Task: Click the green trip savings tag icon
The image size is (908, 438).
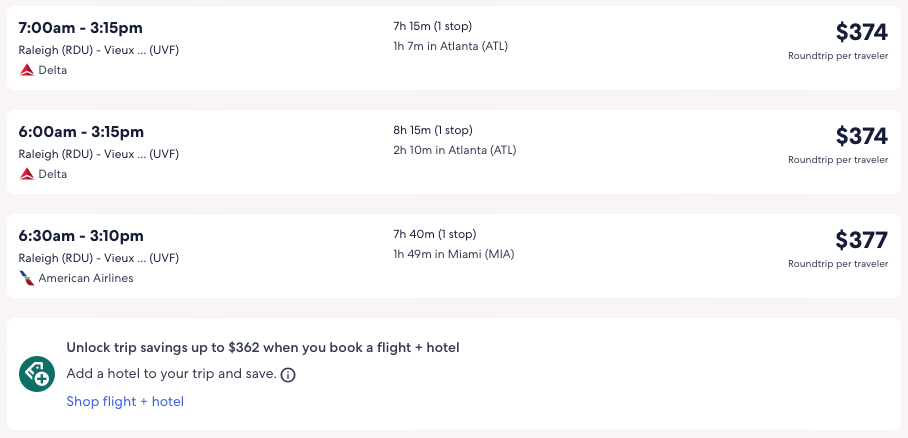Action: (37, 374)
